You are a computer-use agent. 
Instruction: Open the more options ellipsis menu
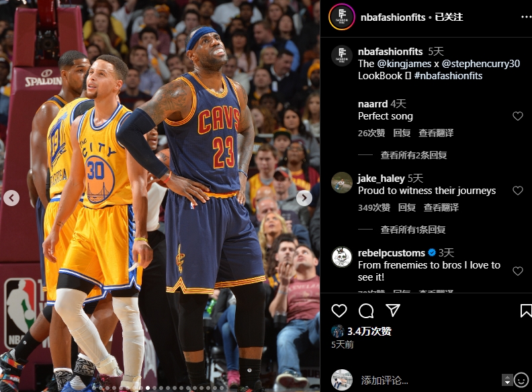[526, 17]
